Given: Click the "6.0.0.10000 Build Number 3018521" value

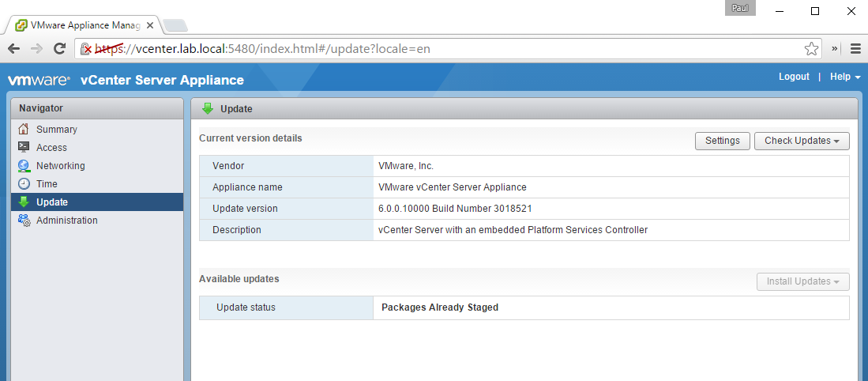Looking at the screenshot, I should (x=455, y=209).
